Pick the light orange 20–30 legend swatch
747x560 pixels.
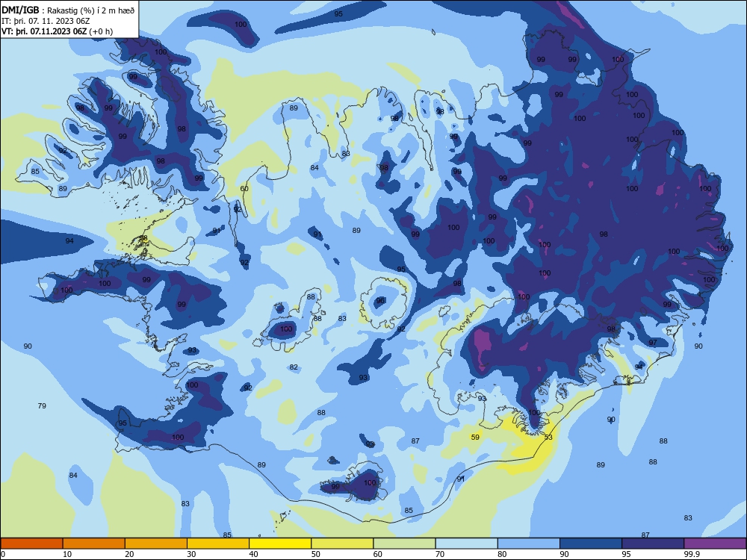click(156, 544)
